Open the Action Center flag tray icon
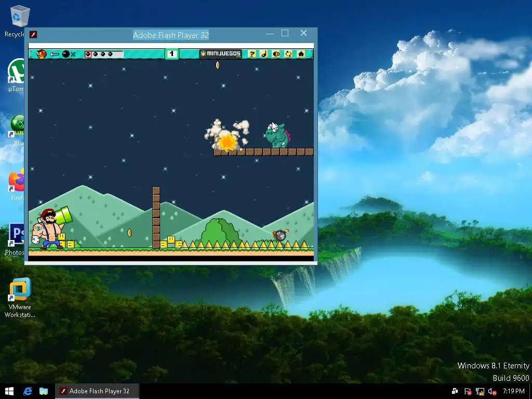The height and width of the screenshot is (399, 532). click(x=468, y=391)
